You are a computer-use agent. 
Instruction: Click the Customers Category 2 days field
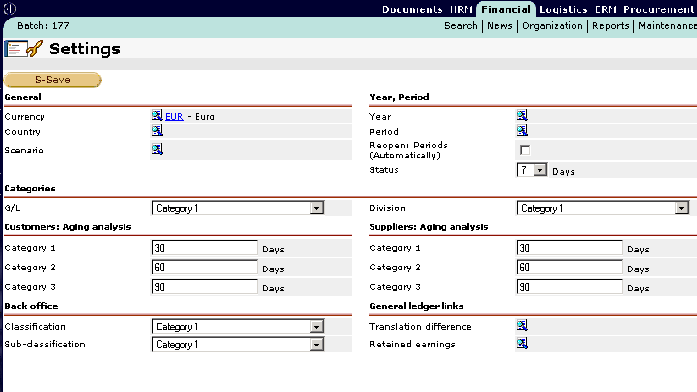(x=204, y=267)
